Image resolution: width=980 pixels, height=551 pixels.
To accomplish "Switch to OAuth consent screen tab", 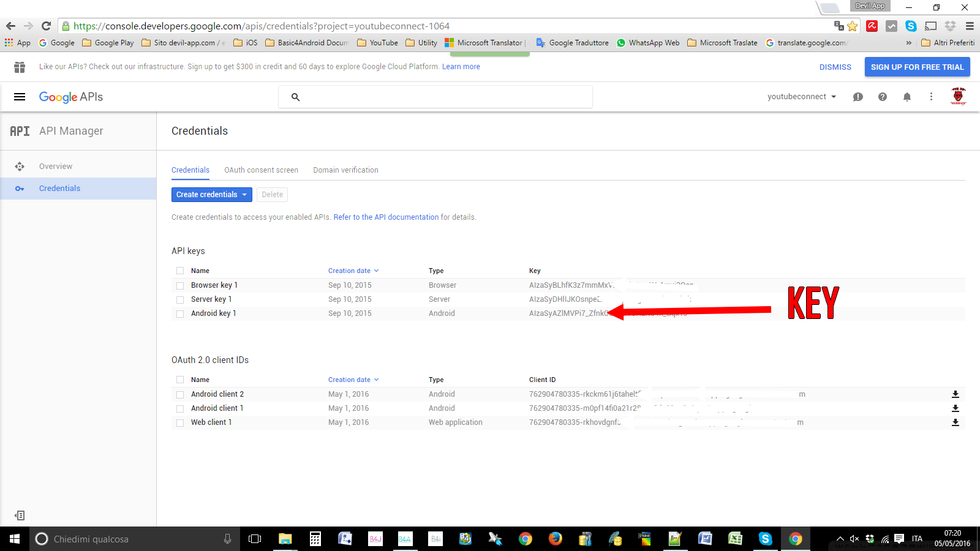I will point(262,170).
